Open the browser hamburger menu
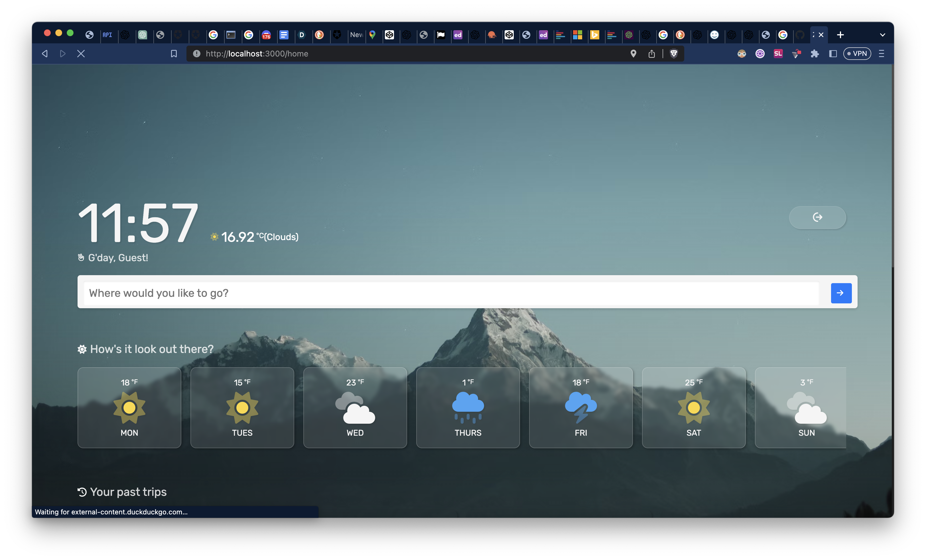 click(881, 54)
